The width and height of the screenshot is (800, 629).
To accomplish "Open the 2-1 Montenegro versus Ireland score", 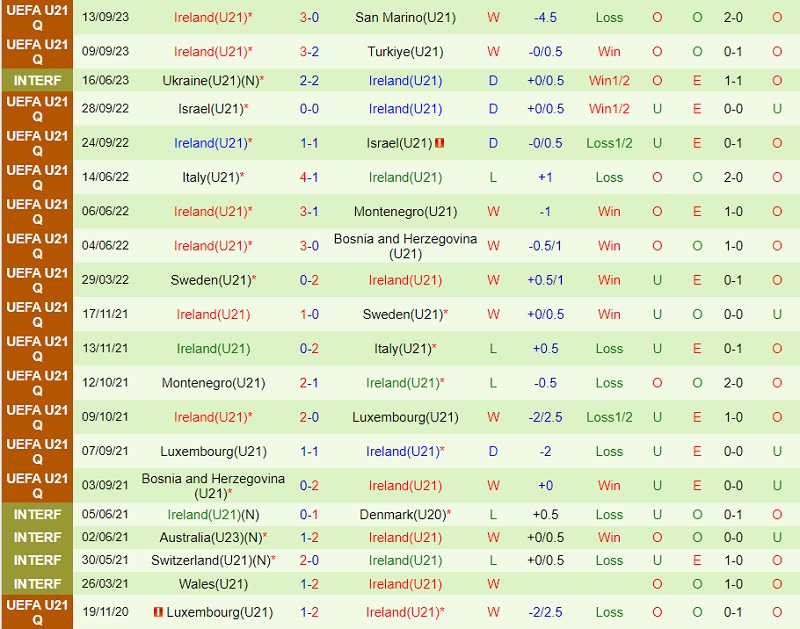I will 309,382.
